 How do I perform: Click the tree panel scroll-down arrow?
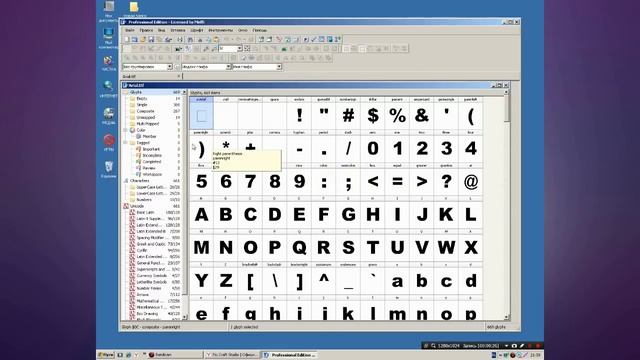184,317
